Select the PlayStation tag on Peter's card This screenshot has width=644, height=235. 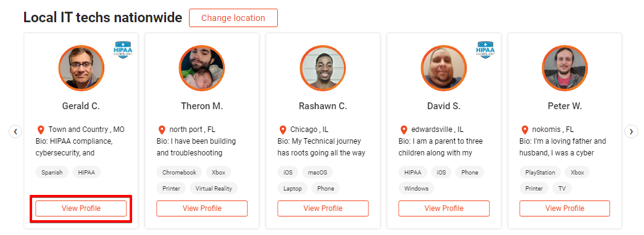pyautogui.click(x=540, y=172)
